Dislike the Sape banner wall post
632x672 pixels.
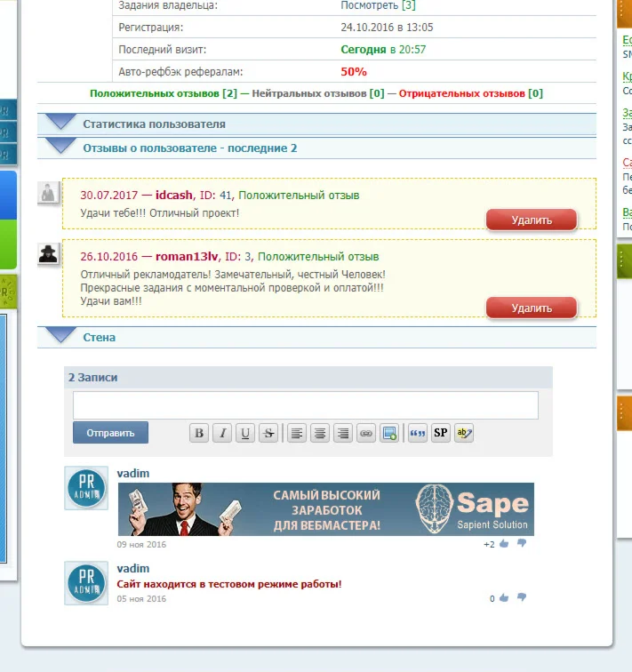pyautogui.click(x=522, y=543)
